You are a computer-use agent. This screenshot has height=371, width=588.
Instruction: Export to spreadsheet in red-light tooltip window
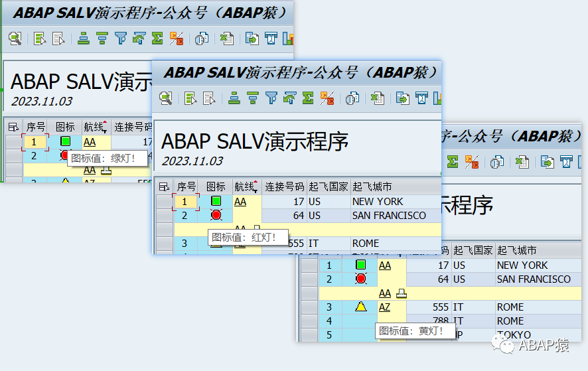coord(378,98)
